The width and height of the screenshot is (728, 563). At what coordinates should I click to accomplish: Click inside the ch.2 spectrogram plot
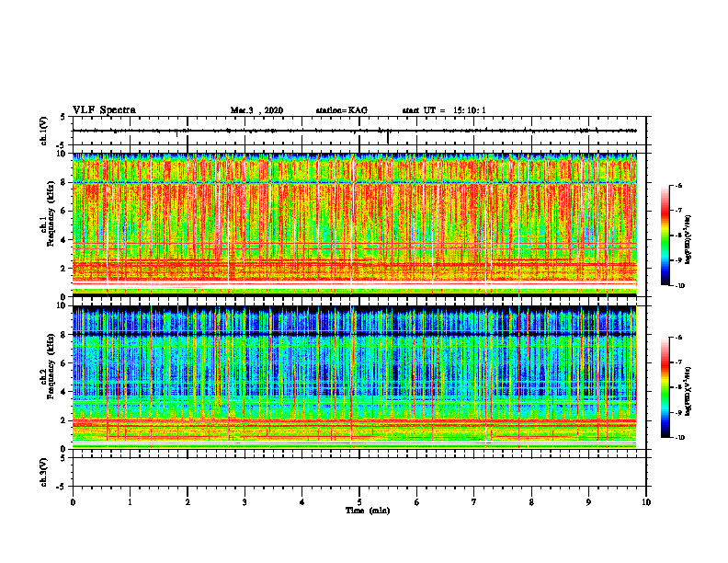354,377
